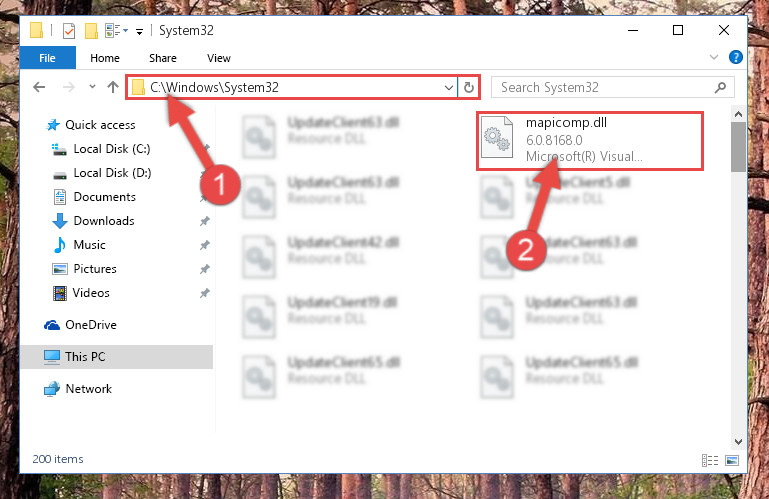Expand the address bar history dropdown
The width and height of the screenshot is (769, 499).
[x=448, y=87]
